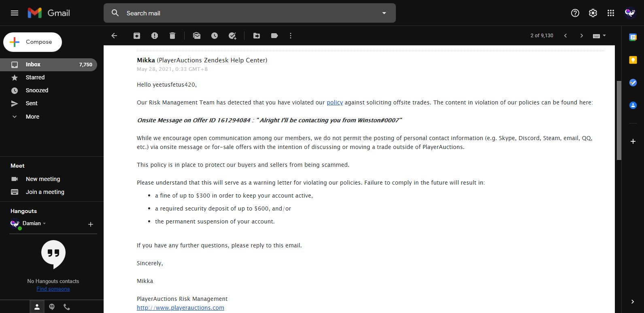The image size is (644, 313).
Task: Open Damian's Hangouts status dropdown
Action: click(x=44, y=224)
